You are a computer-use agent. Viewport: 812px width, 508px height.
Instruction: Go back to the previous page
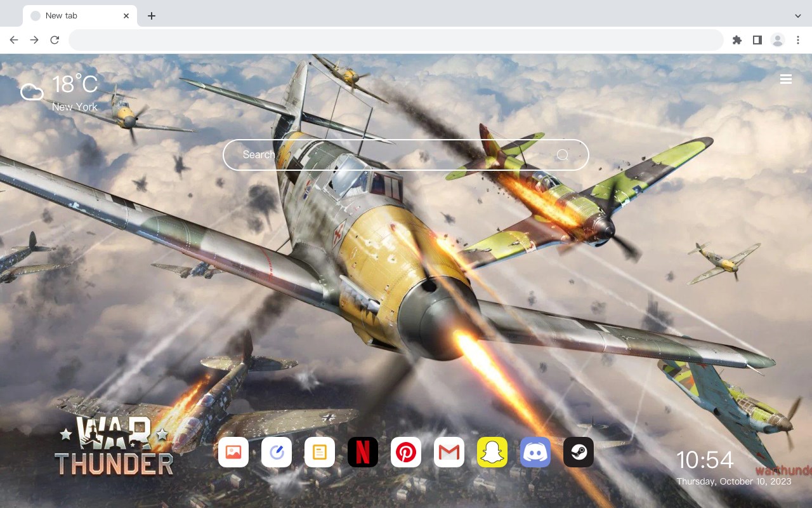(14, 40)
